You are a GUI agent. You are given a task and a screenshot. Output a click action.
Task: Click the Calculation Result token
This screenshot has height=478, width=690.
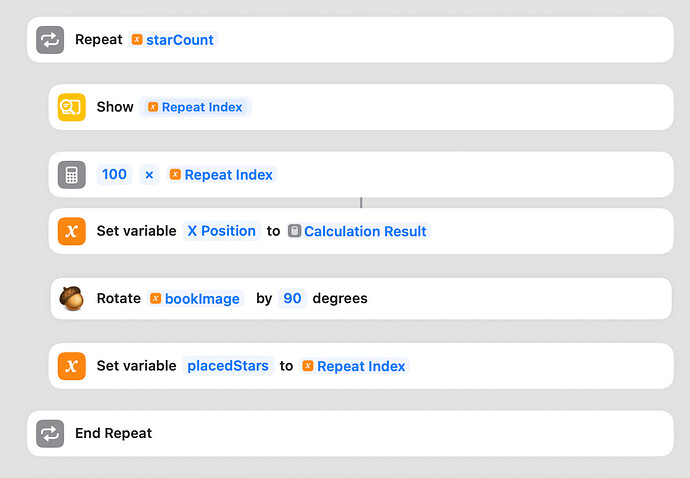pos(358,231)
